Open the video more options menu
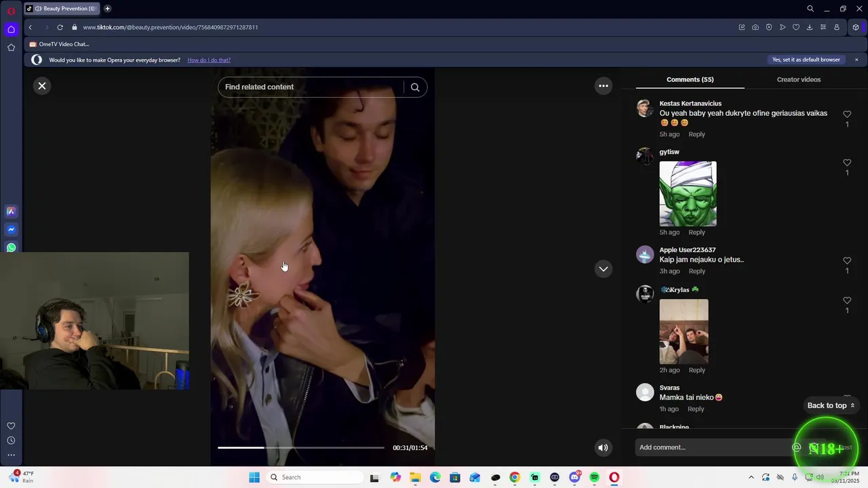Viewport: 868px width, 488px height. pos(604,86)
